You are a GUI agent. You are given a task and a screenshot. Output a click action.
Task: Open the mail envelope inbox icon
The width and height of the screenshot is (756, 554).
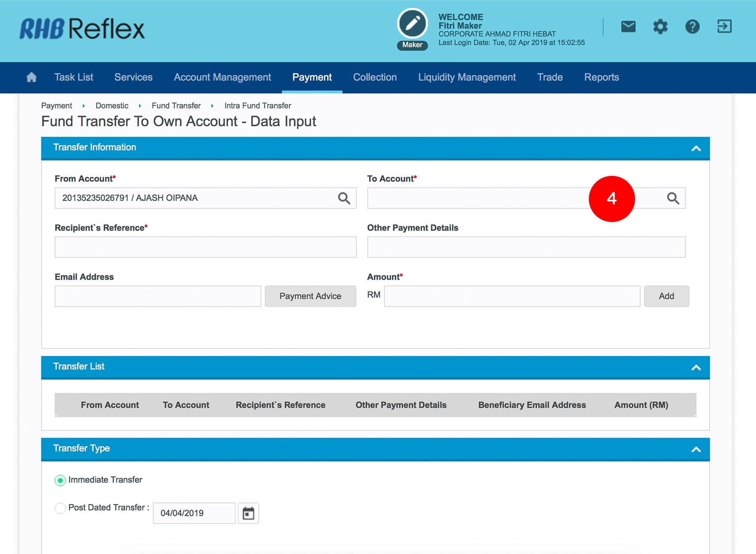click(x=628, y=26)
